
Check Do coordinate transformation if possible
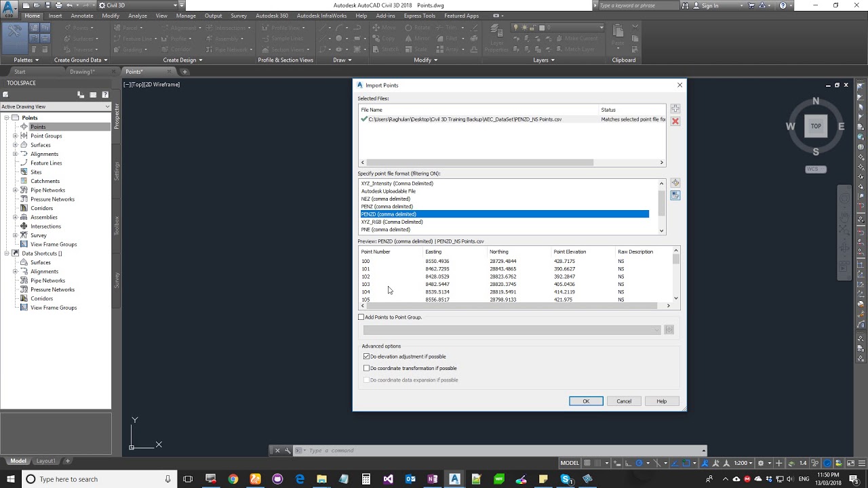tap(366, 368)
